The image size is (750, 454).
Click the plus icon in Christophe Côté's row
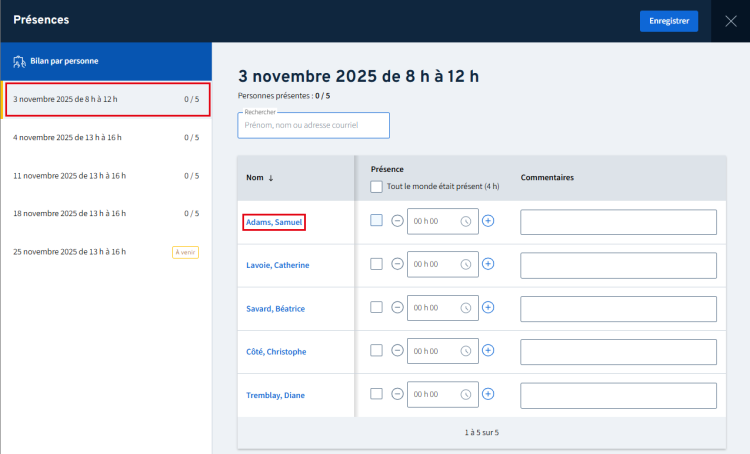(488, 351)
